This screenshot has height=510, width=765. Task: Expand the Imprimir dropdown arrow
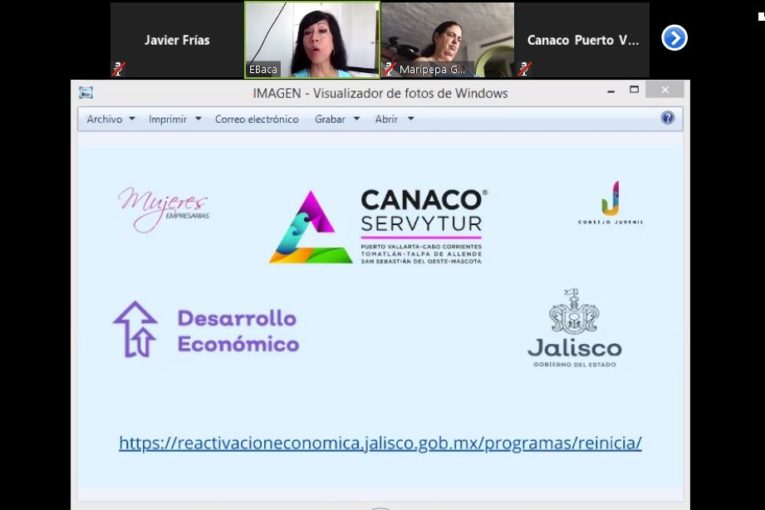point(198,119)
